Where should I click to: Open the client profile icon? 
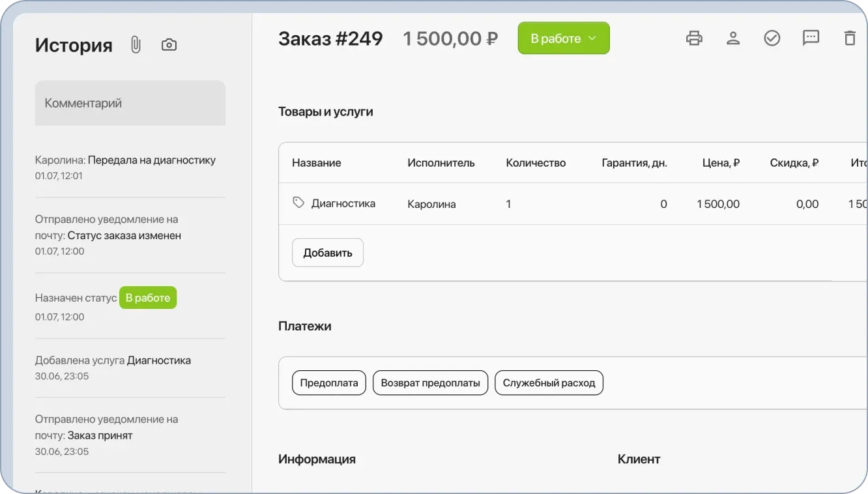point(733,38)
